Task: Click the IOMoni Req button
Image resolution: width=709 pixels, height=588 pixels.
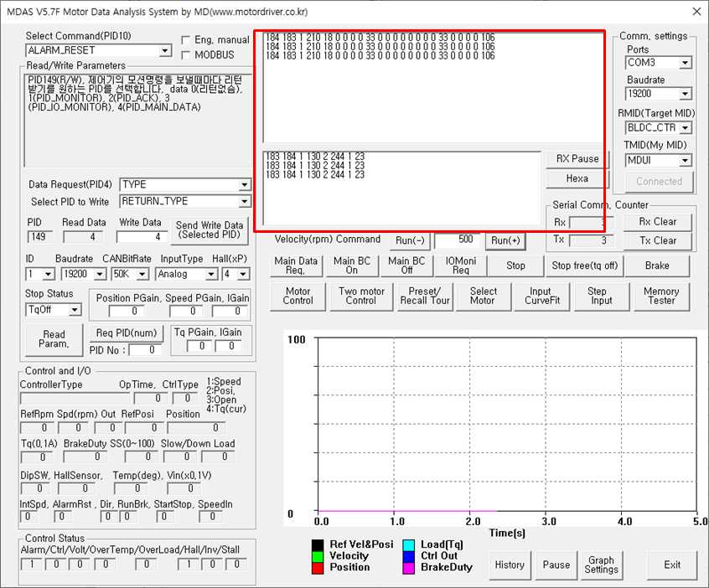Action: [x=461, y=266]
